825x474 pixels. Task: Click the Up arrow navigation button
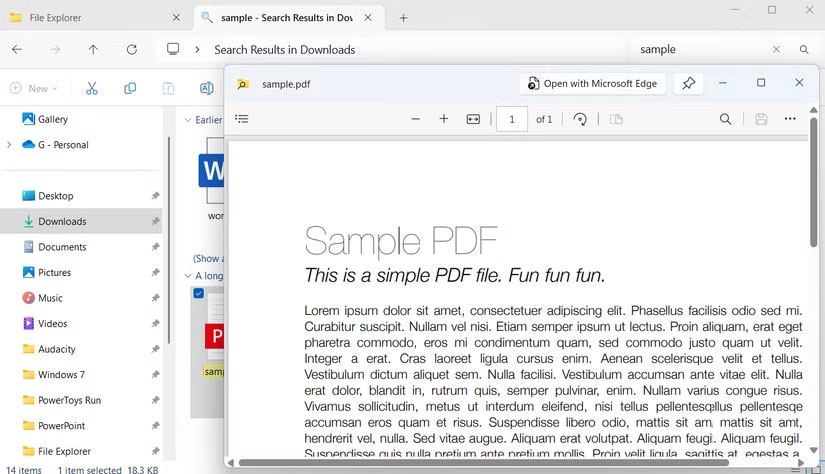(x=93, y=49)
